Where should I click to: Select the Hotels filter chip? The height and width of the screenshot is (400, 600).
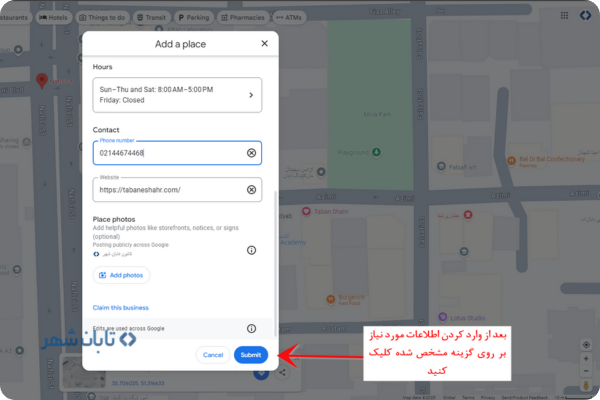click(x=53, y=18)
